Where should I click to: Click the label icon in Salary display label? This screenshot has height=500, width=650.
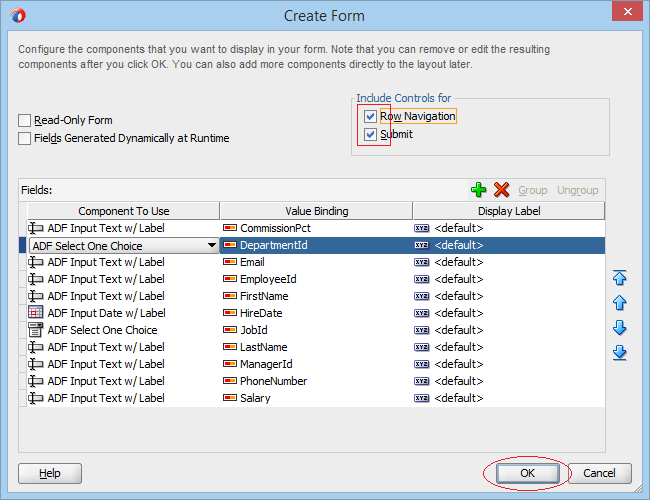(x=422, y=398)
